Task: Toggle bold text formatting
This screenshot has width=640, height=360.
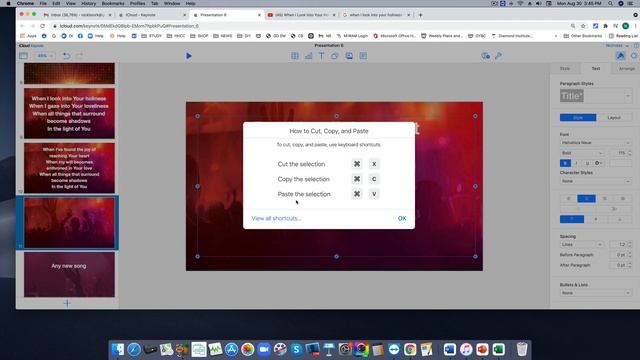Action: [x=565, y=163]
